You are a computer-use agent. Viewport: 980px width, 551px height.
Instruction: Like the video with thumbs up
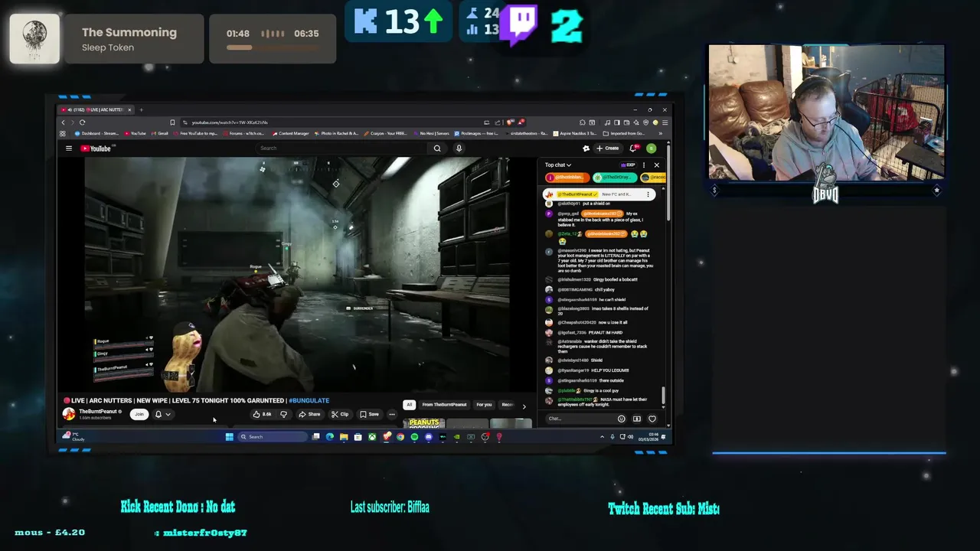(x=262, y=414)
